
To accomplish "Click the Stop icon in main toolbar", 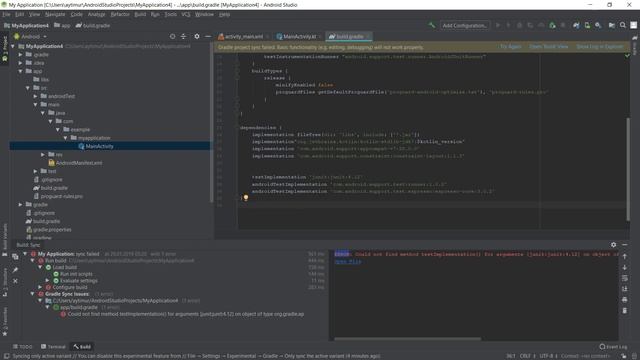I will [563, 25].
